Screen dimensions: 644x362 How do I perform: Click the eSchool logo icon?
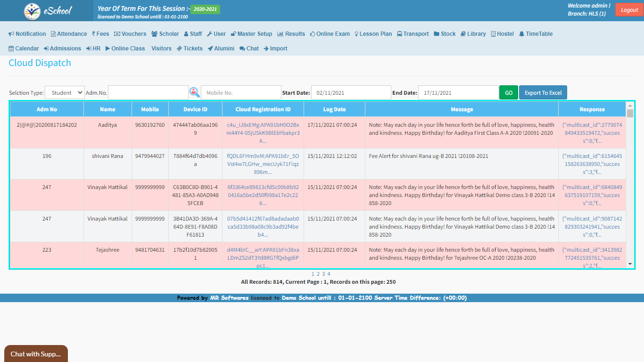(x=33, y=11)
